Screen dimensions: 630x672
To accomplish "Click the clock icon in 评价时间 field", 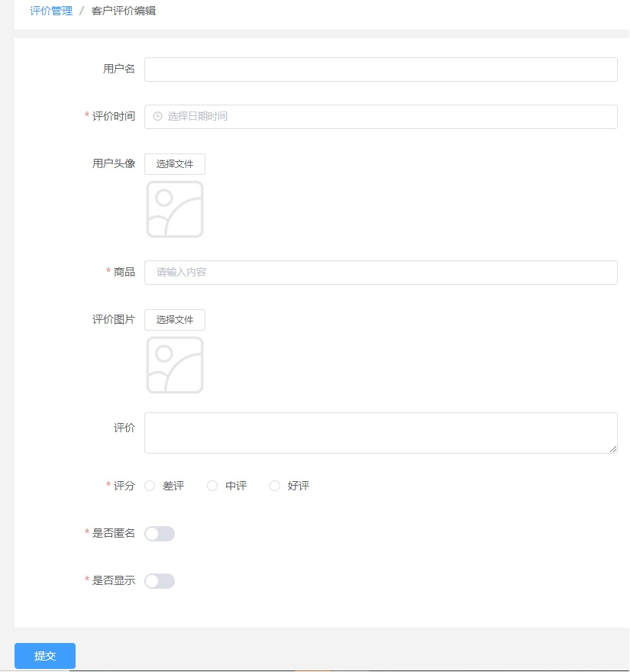I will (158, 116).
